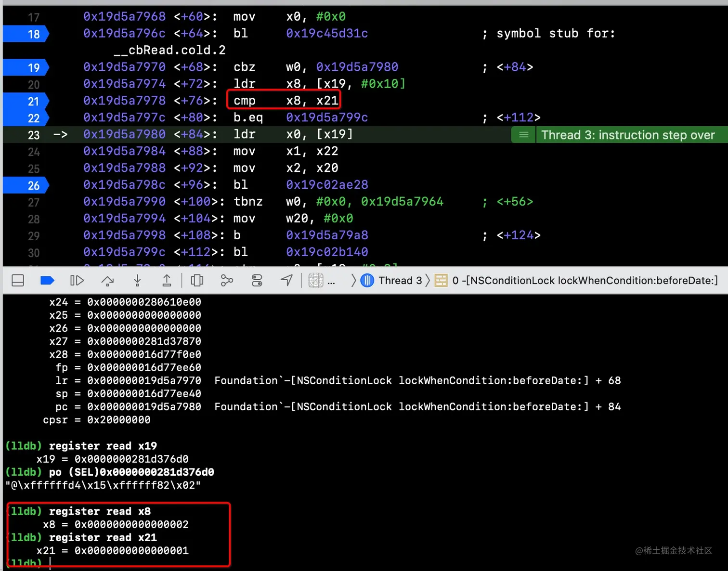The image size is (728, 571).
Task: Click the b.eq target 0x19d5a799c
Action: (x=327, y=117)
